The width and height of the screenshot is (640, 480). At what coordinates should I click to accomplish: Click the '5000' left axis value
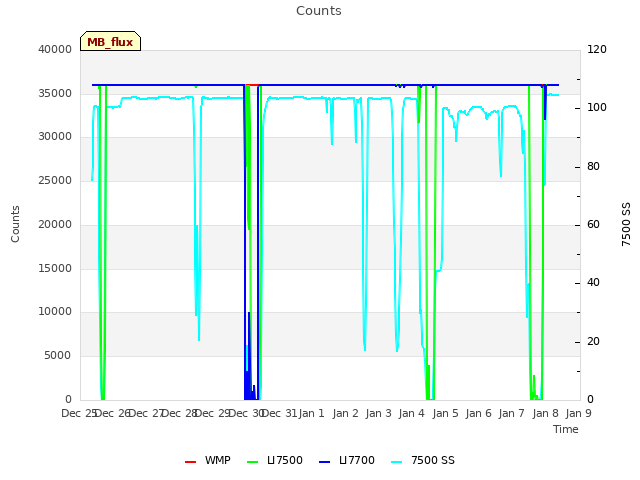(x=58, y=356)
